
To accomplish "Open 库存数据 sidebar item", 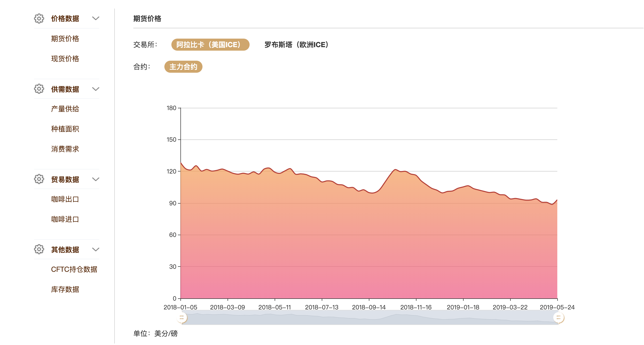I will (65, 290).
